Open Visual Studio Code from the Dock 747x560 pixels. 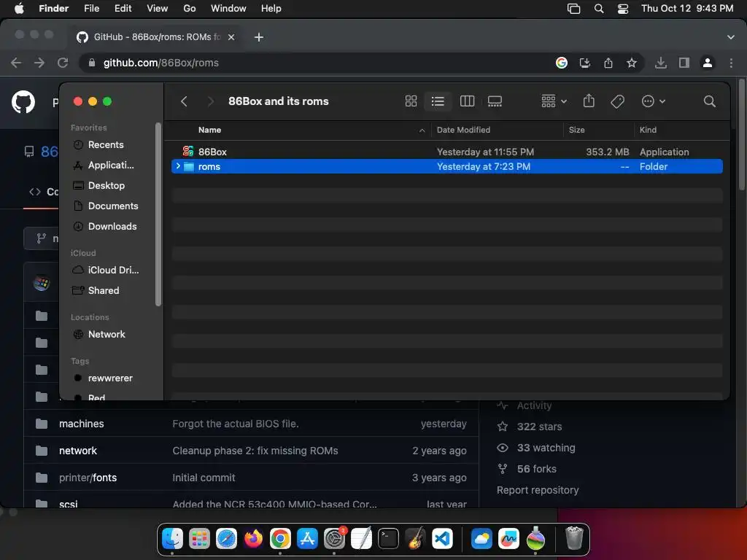[x=442, y=539]
